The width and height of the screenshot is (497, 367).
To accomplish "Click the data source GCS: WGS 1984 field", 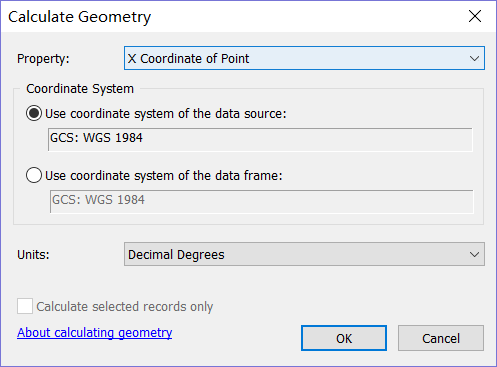I will pyautogui.click(x=260, y=139).
